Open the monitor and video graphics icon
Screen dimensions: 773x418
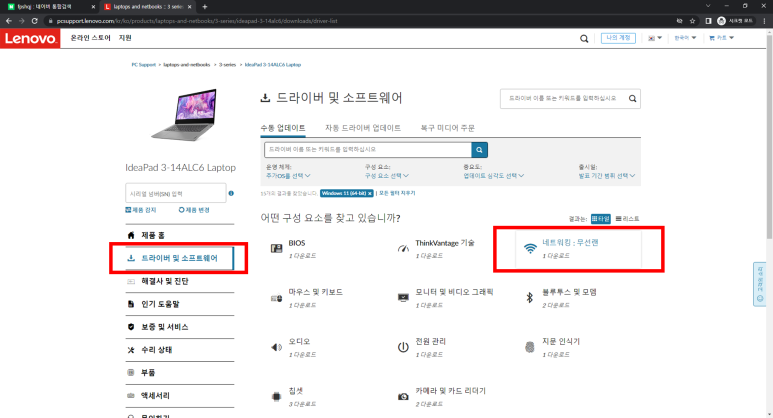(403, 298)
